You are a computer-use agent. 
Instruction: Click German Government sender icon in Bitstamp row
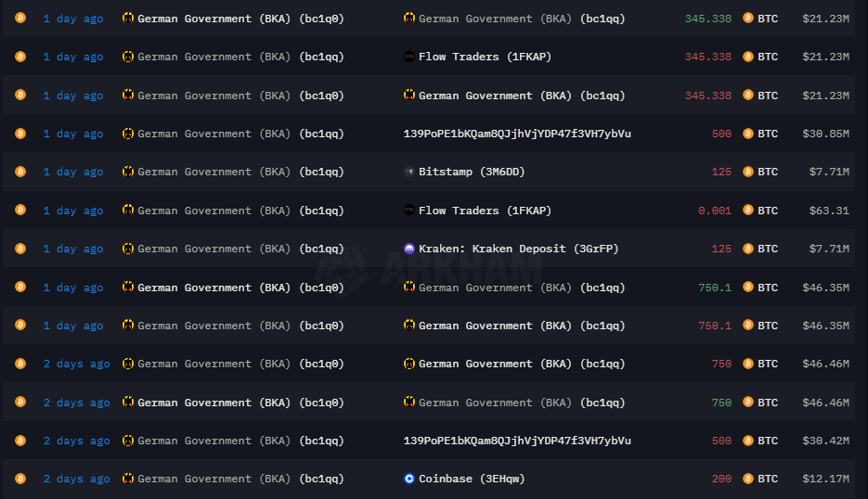(128, 172)
